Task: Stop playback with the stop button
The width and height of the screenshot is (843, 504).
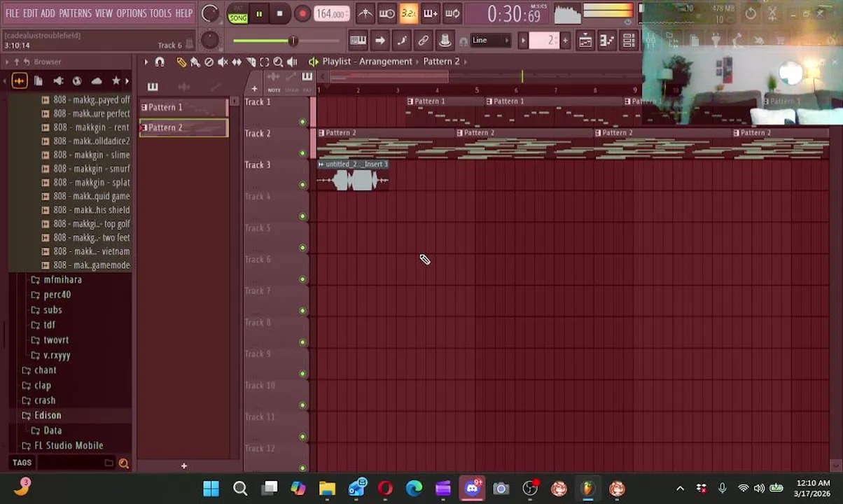Action: tap(279, 13)
